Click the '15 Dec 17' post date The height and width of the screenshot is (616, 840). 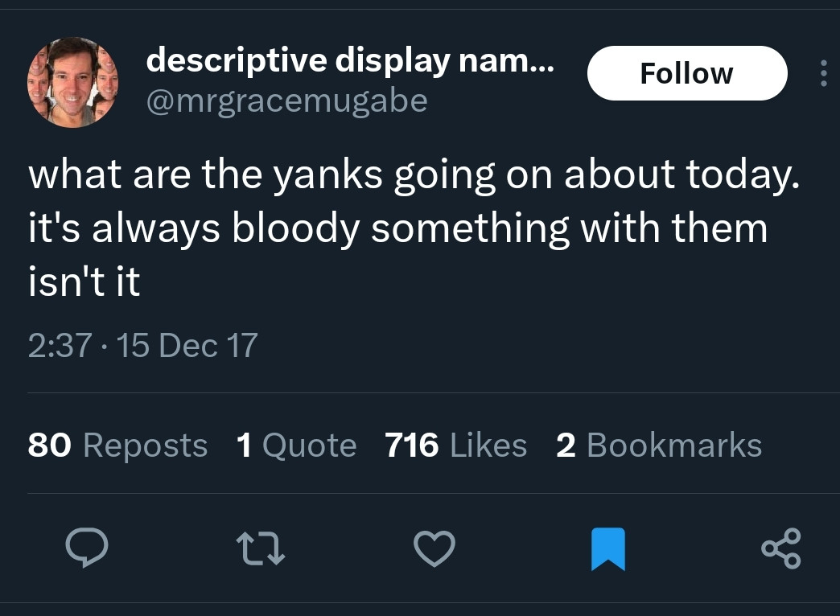[187, 346]
